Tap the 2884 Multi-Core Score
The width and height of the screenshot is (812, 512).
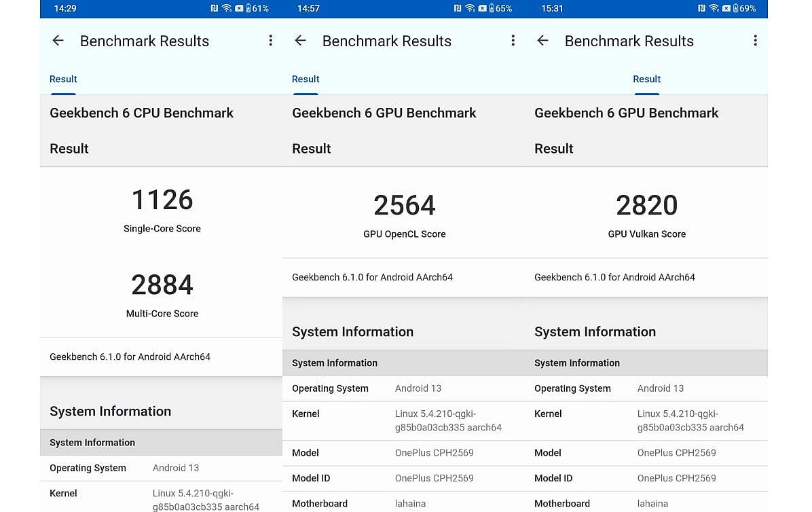pyautogui.click(x=162, y=285)
